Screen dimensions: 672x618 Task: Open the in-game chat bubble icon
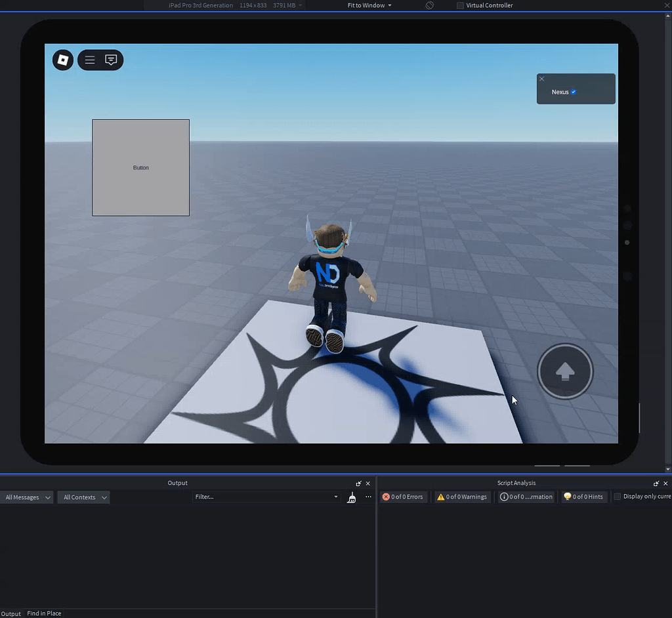(x=110, y=60)
